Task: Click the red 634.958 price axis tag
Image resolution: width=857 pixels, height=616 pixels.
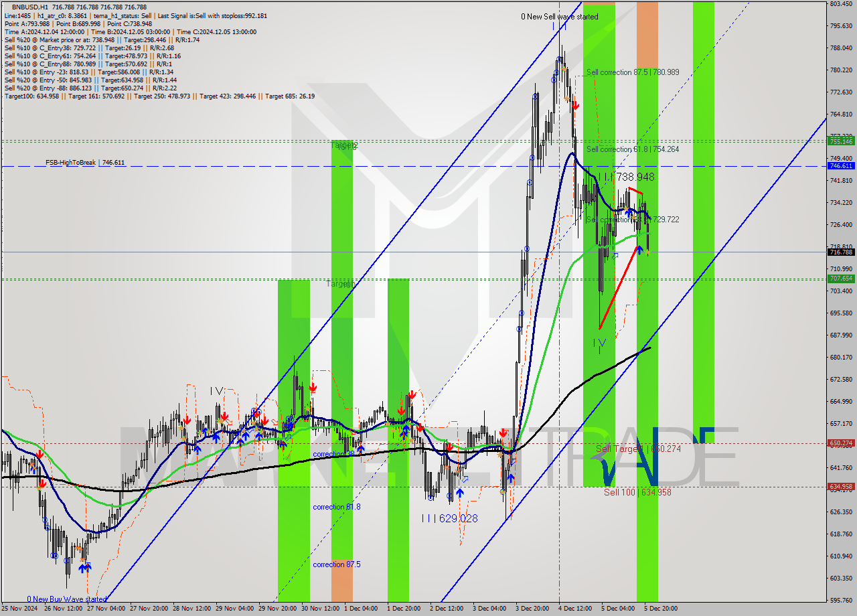Action: click(x=841, y=487)
